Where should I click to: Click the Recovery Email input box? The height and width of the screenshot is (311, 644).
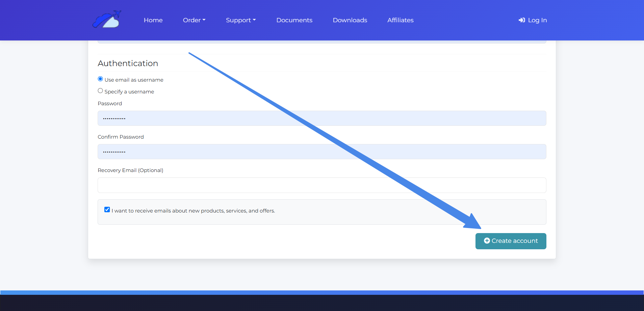pyautogui.click(x=321, y=185)
